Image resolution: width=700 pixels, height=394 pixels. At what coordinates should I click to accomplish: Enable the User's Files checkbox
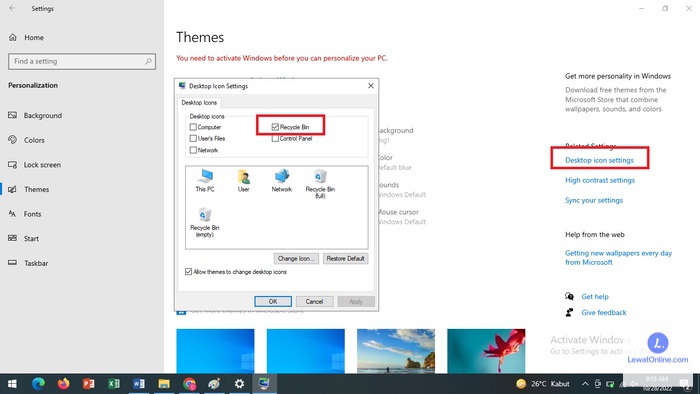pyautogui.click(x=193, y=138)
